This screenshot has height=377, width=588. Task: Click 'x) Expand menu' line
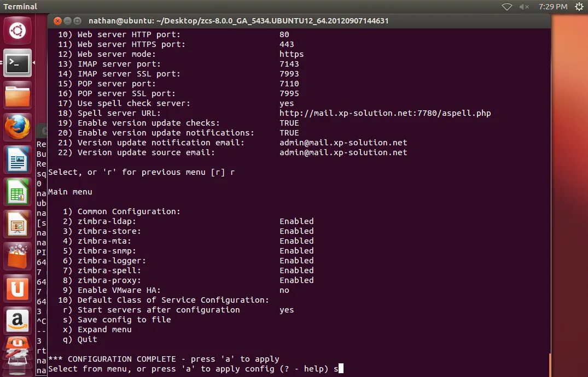click(x=97, y=329)
